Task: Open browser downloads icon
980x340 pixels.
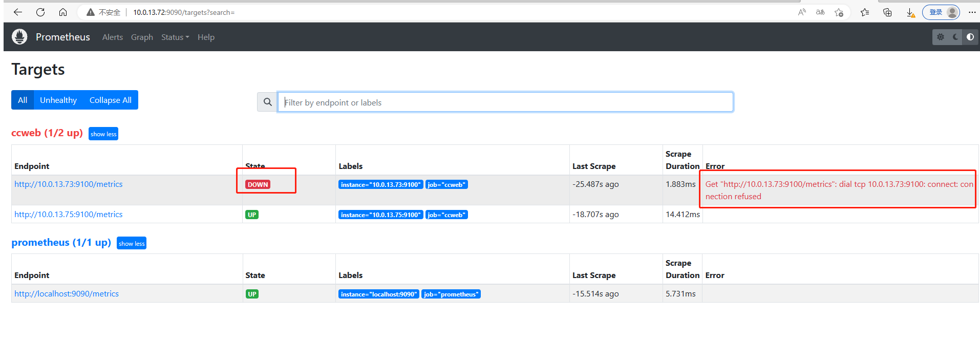Action: pyautogui.click(x=910, y=12)
